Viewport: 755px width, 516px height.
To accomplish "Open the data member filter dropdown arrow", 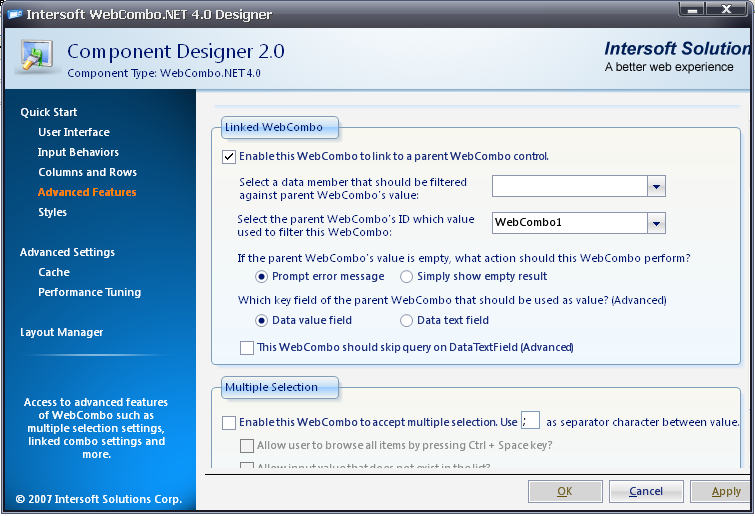I will pyautogui.click(x=656, y=186).
